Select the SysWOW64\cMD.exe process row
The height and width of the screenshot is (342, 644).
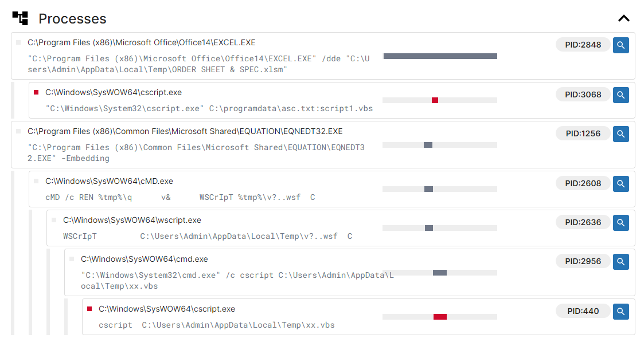(x=332, y=189)
